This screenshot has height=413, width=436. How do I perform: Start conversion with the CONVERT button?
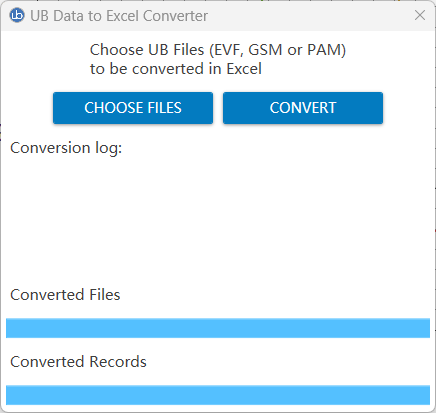pos(303,108)
